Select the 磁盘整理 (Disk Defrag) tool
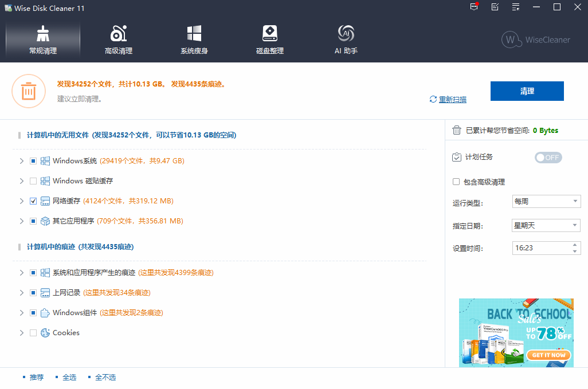 click(269, 39)
